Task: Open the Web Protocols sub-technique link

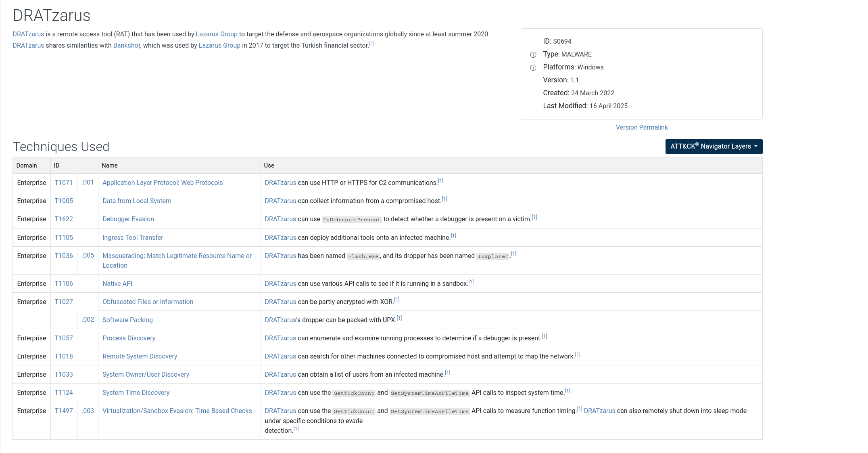Action: coord(202,182)
